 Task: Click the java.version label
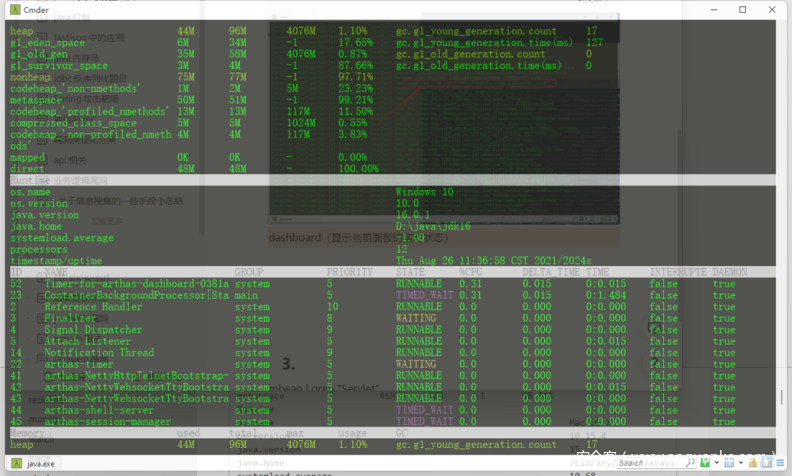[x=45, y=215]
